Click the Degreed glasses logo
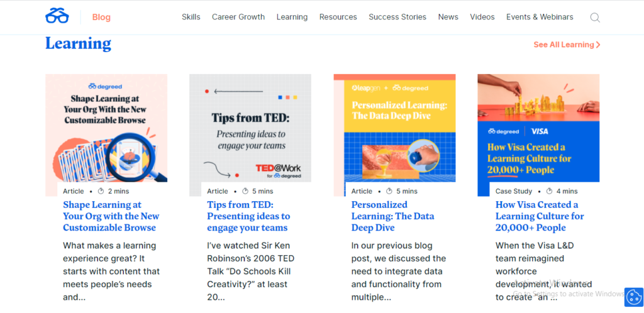Image resolution: width=644 pixels, height=313 pixels. point(57,17)
